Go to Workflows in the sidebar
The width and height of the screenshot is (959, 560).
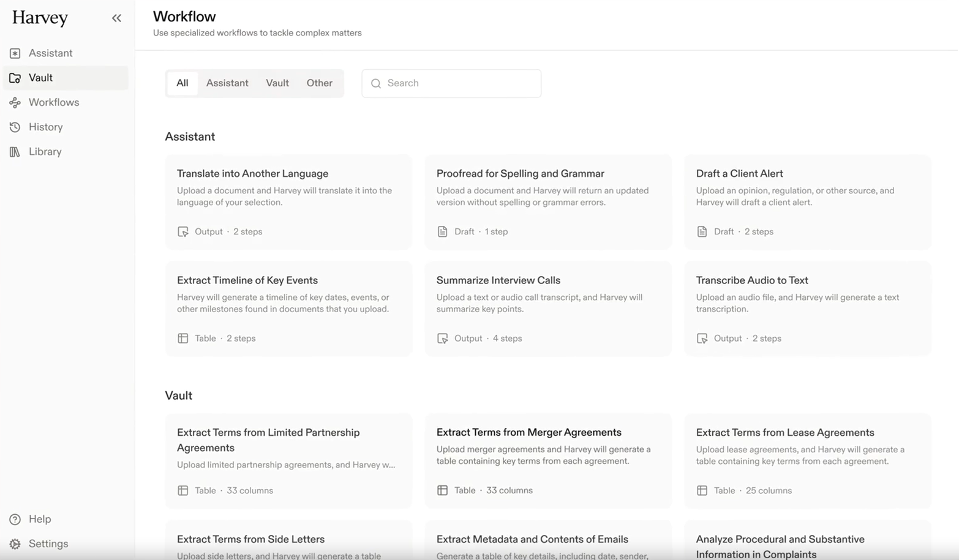tap(66, 103)
